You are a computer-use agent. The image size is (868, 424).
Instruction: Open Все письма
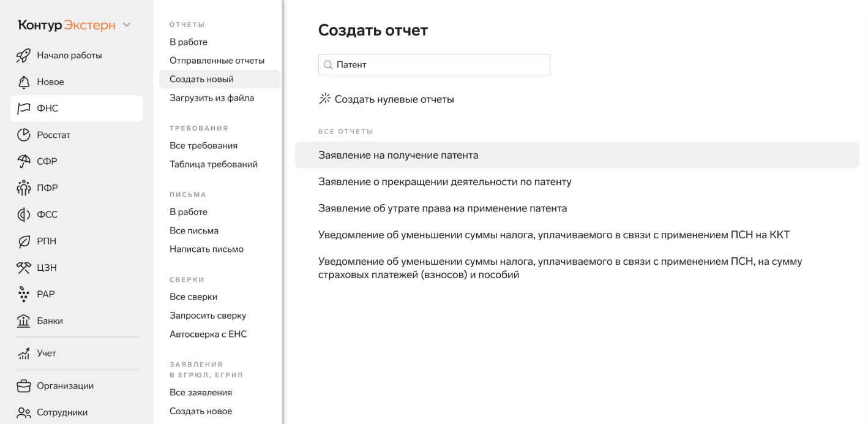(x=194, y=231)
